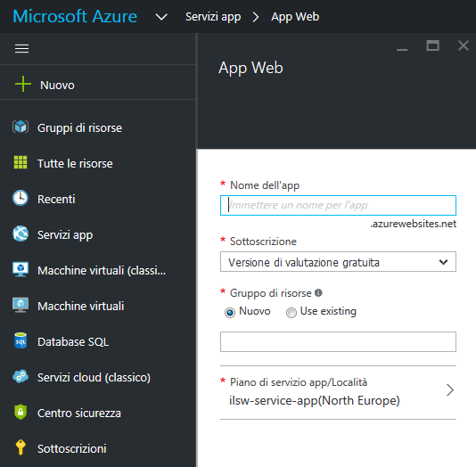Go to Servizi app breadcrumb
The width and height of the screenshot is (476, 467).
pyautogui.click(x=213, y=17)
